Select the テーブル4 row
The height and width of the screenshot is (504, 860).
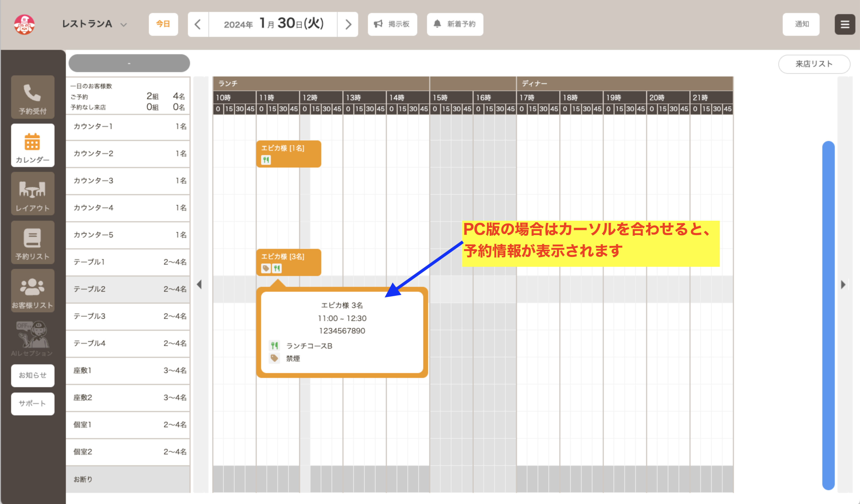tap(128, 343)
